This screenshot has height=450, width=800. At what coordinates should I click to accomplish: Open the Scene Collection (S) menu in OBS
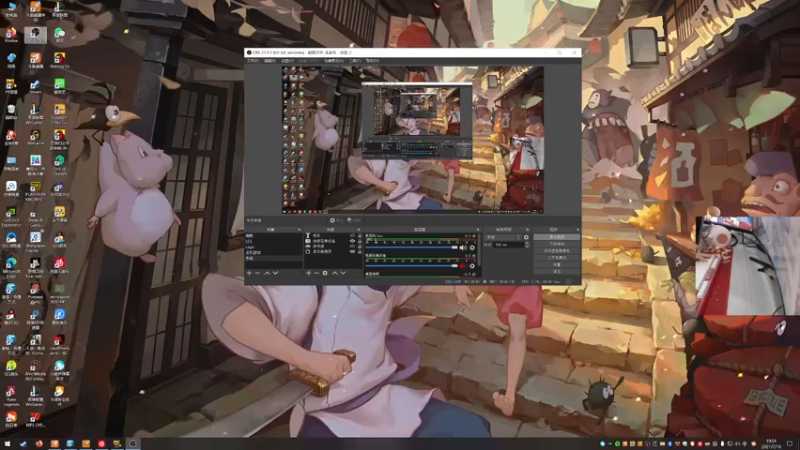point(334,61)
